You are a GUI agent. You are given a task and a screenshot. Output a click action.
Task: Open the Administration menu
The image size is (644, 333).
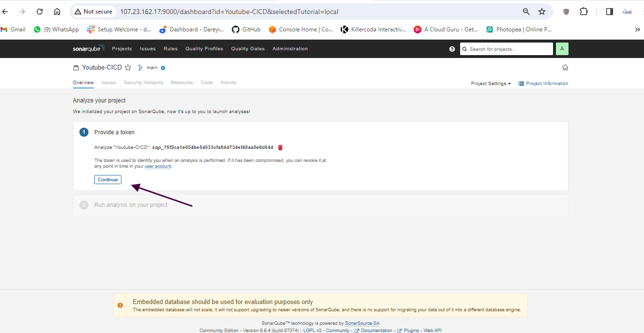pos(290,49)
